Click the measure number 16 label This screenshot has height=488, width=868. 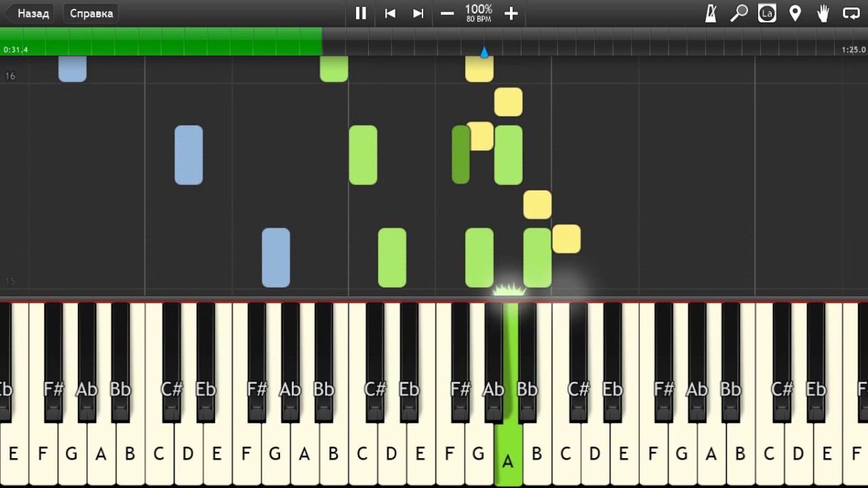click(10, 76)
